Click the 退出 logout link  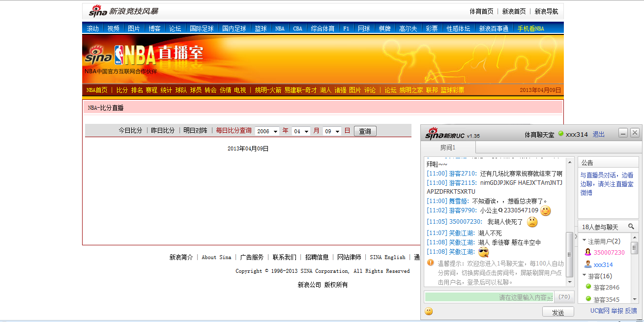(x=598, y=134)
